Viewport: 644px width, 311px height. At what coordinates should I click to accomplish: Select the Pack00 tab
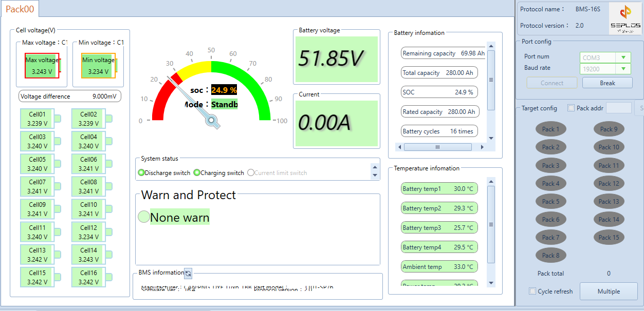tap(20, 9)
